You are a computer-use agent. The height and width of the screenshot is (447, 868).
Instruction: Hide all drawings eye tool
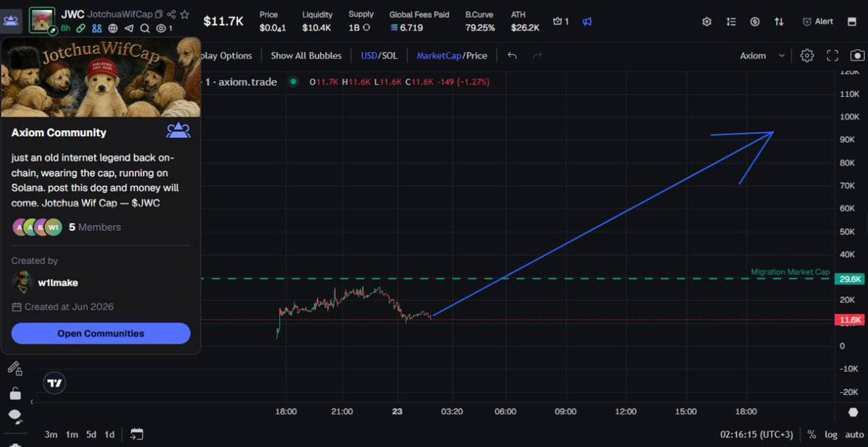pyautogui.click(x=14, y=417)
